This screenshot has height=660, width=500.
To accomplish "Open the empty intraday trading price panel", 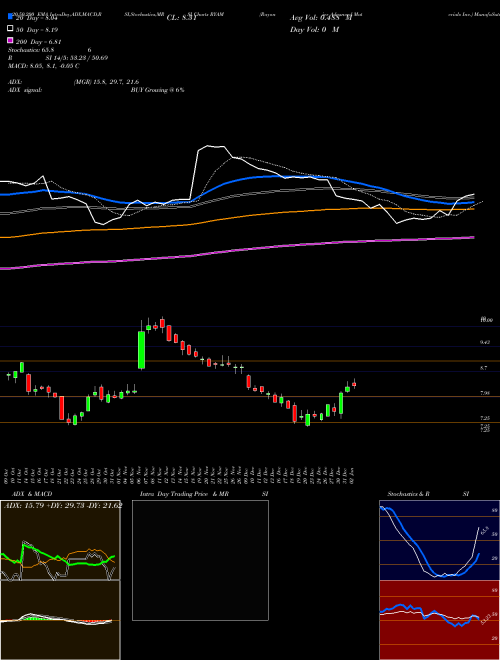I will 200,560.
